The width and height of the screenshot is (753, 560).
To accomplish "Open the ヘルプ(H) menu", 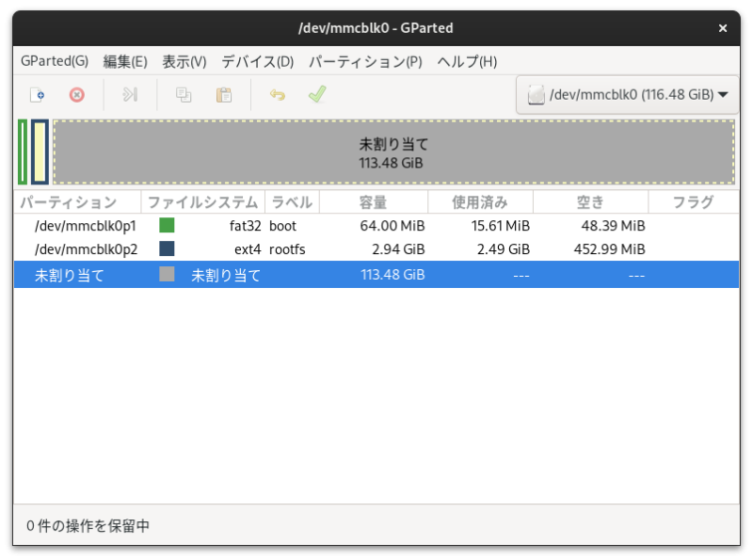I will coord(467,61).
